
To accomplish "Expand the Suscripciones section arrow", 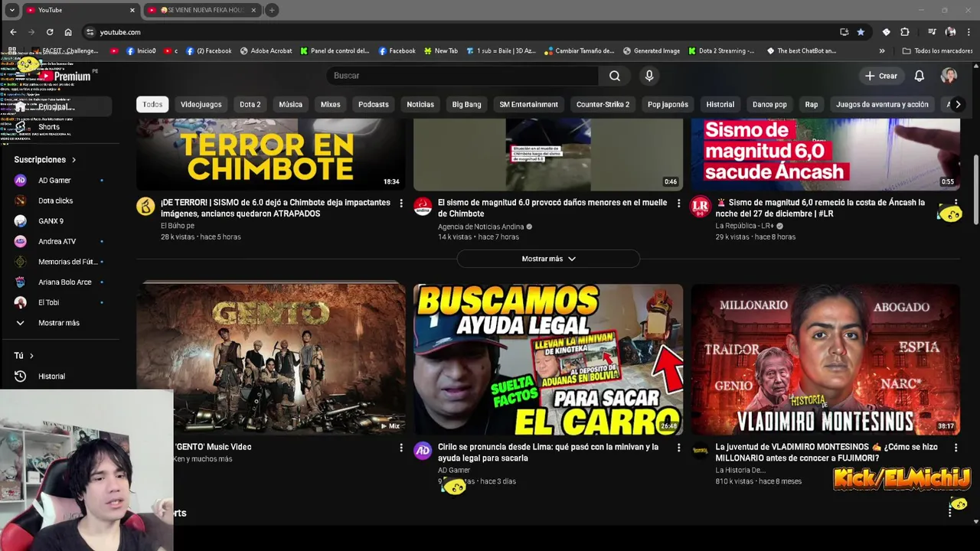I will [74, 160].
